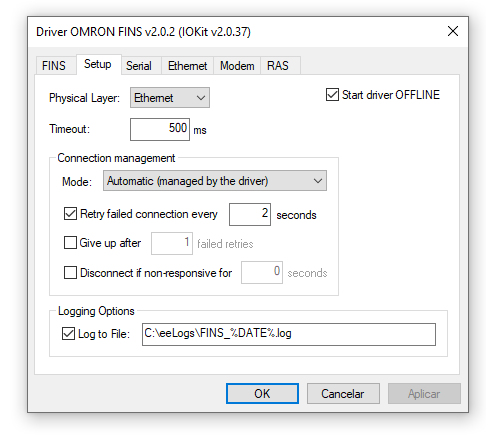Select the Setup tab
Image resolution: width=486 pixels, height=436 pixels.
tap(98, 64)
